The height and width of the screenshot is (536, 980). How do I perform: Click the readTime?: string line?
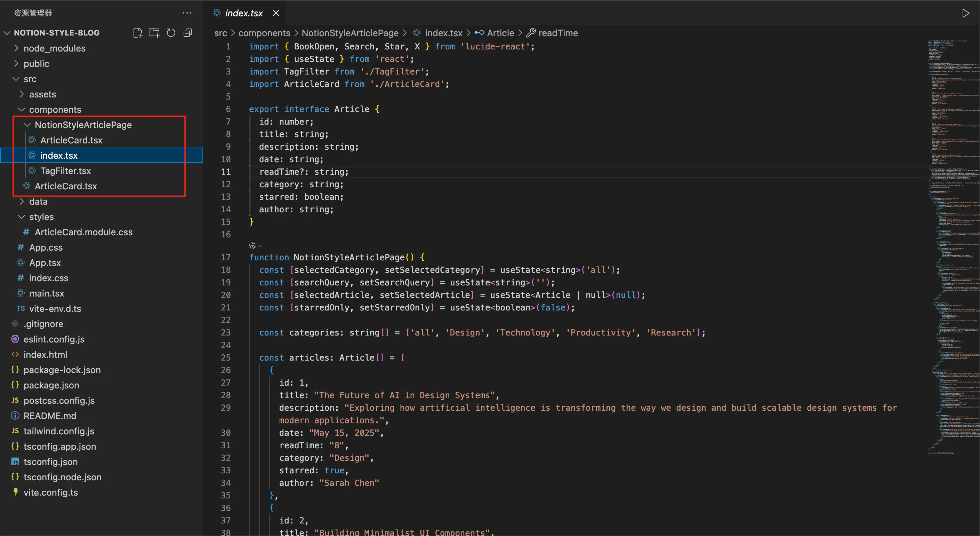[304, 172]
